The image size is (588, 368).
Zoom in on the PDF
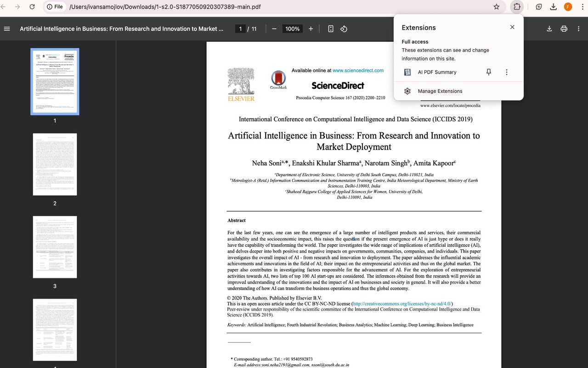tap(311, 29)
